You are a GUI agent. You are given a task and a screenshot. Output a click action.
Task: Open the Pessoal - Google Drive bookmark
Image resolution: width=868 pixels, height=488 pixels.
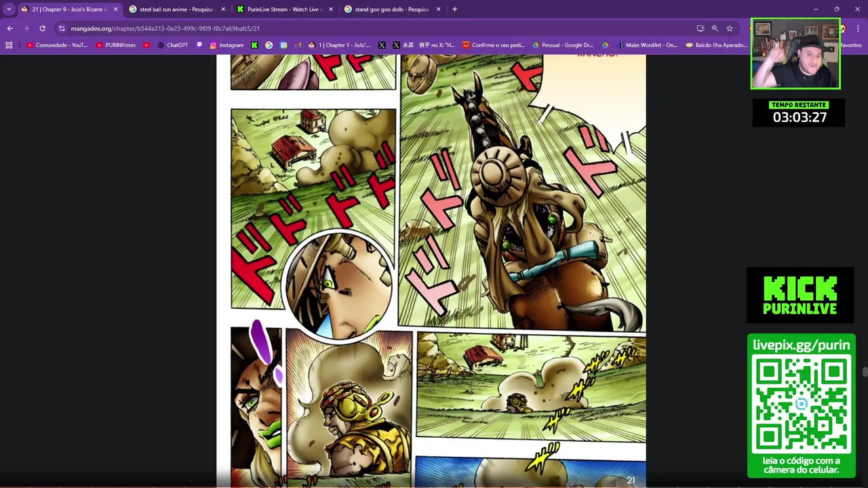click(563, 45)
